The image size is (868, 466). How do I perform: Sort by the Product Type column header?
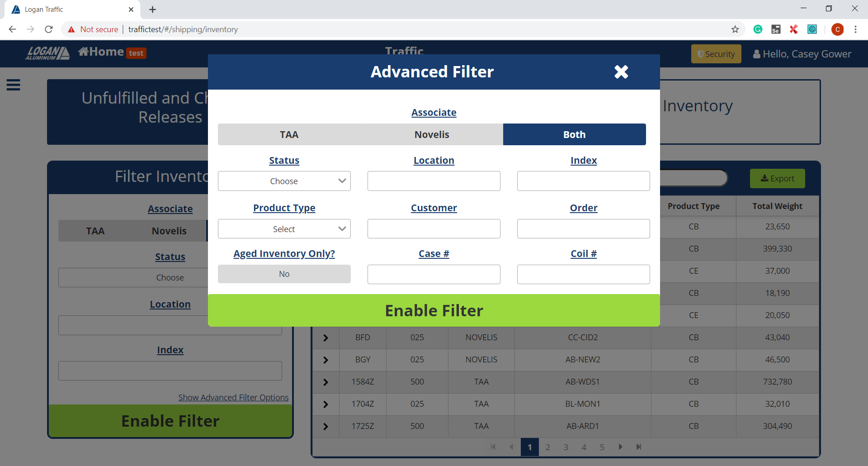pyautogui.click(x=693, y=206)
